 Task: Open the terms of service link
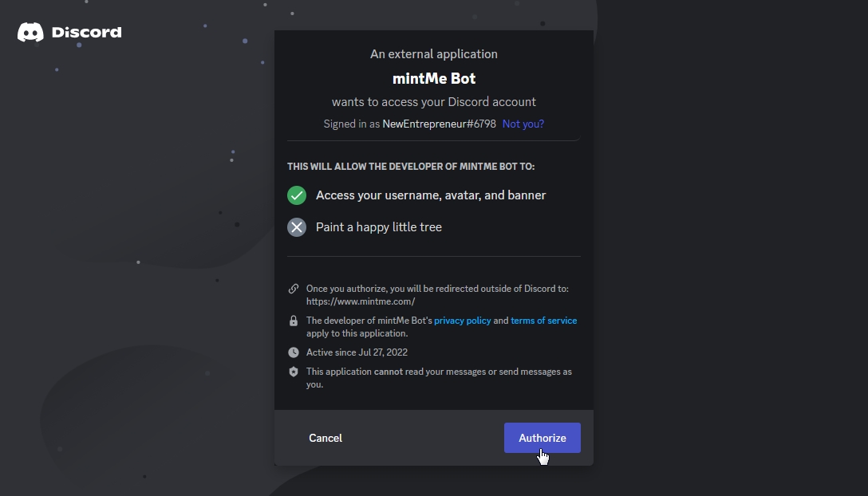point(543,321)
